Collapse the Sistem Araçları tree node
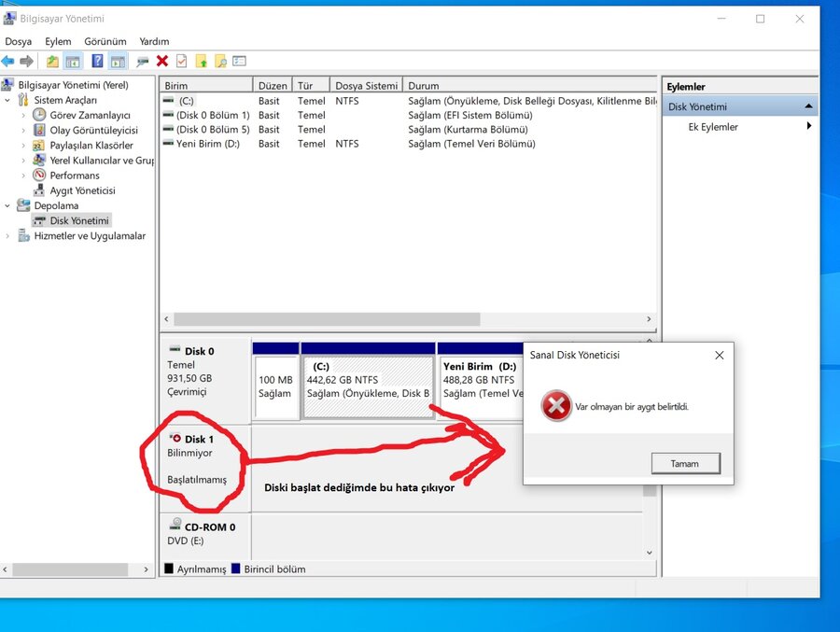Image resolution: width=840 pixels, height=632 pixels. 7,100
